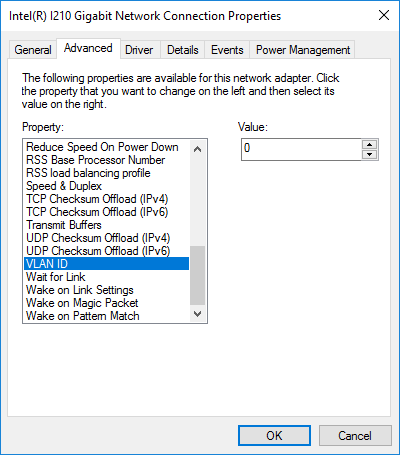The image size is (400, 455).
Task: Pick TCP Checksum Offload (IPv4) property
Action: pyautogui.click(x=107, y=199)
